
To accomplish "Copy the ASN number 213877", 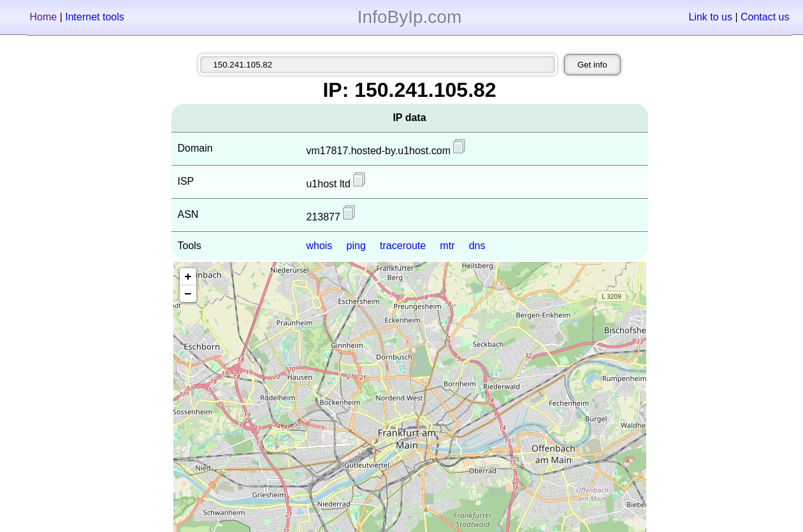I will click(349, 213).
